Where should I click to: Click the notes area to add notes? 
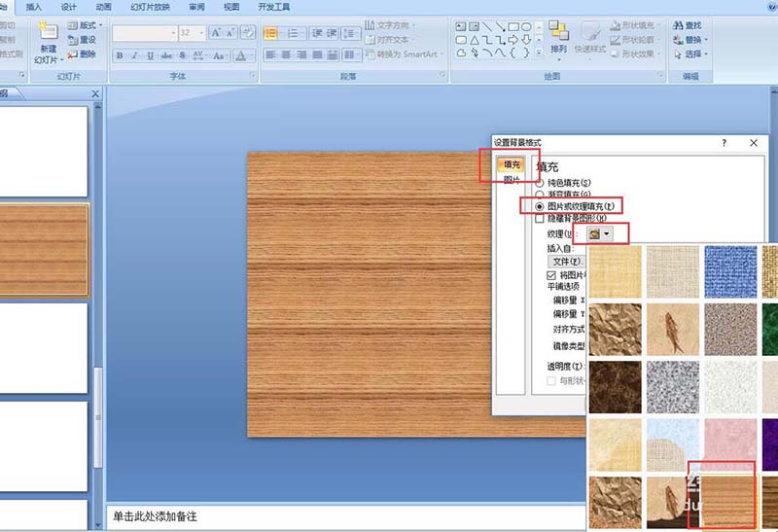click(346, 516)
